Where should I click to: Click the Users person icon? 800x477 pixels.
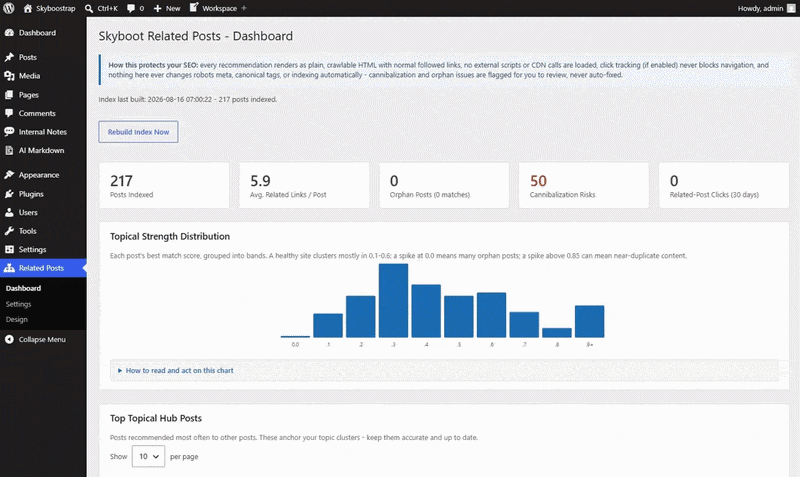pos(9,212)
